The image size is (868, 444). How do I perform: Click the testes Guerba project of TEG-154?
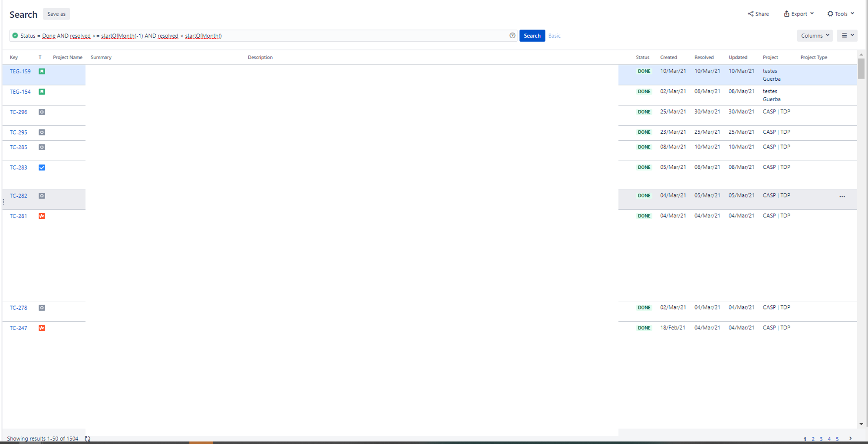click(x=772, y=95)
